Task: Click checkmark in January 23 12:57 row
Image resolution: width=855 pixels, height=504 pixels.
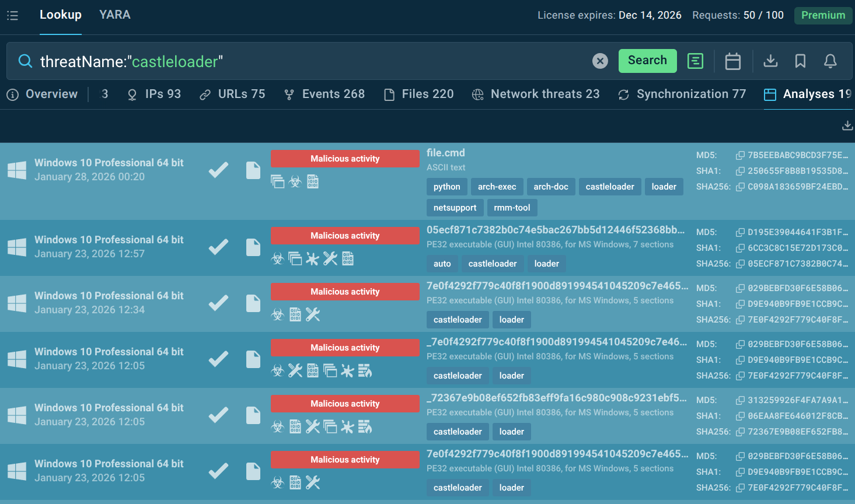Action: coord(219,247)
